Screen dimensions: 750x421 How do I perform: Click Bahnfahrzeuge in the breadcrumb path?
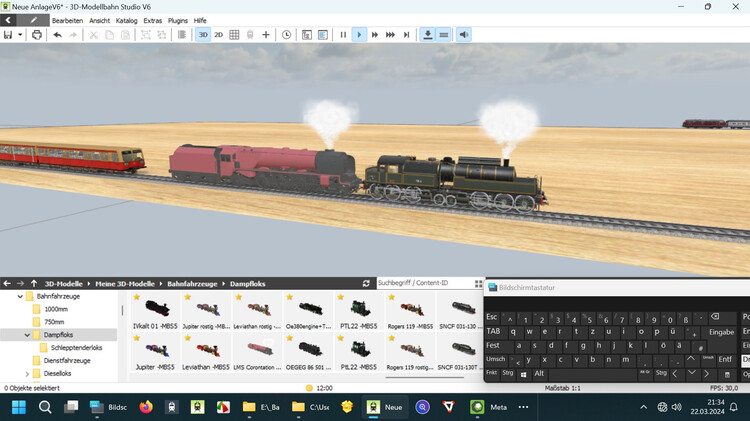click(195, 283)
